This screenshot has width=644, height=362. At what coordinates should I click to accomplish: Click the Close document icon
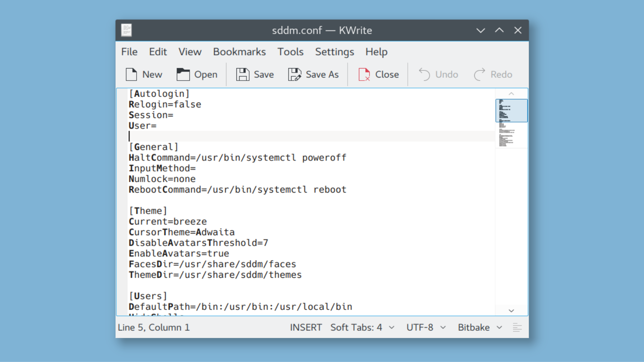click(364, 74)
